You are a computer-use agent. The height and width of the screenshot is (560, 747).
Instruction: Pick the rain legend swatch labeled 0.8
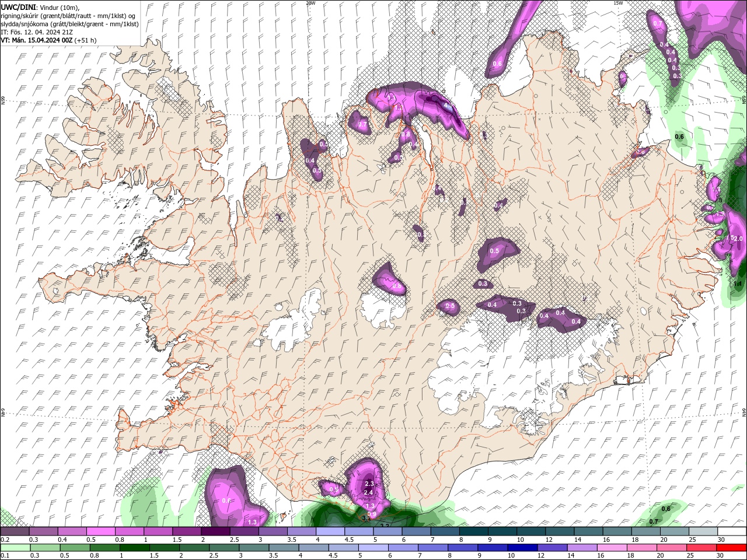pos(105,548)
